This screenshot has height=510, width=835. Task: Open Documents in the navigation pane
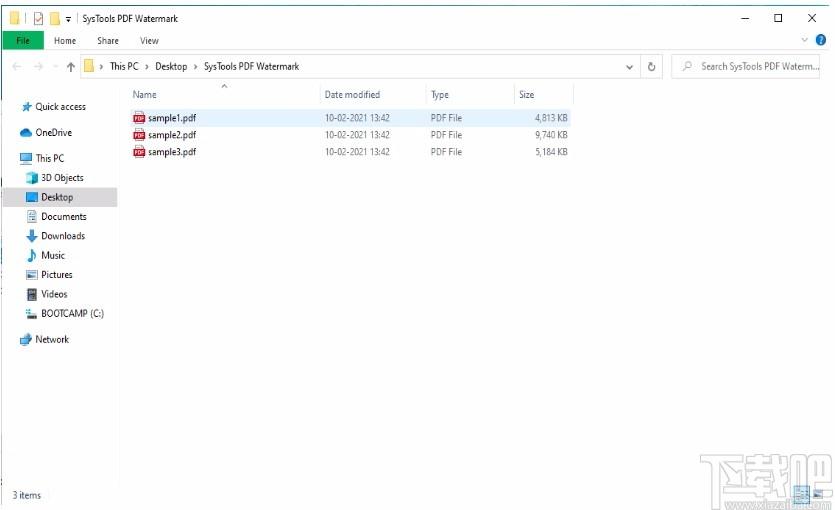[63, 217]
